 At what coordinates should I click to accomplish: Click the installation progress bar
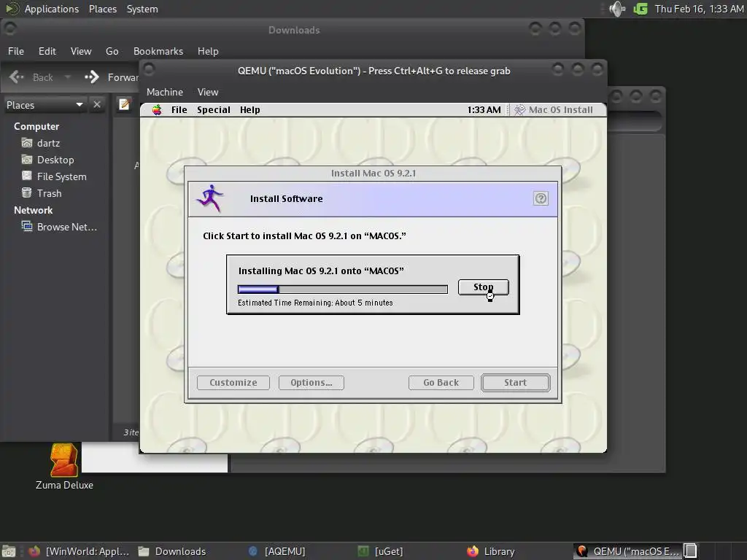[343, 289]
